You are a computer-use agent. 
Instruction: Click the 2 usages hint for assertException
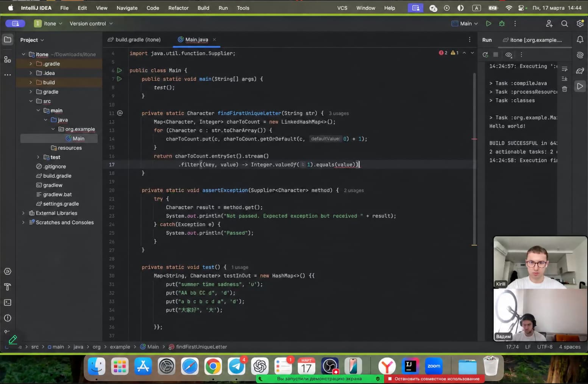pos(354,190)
